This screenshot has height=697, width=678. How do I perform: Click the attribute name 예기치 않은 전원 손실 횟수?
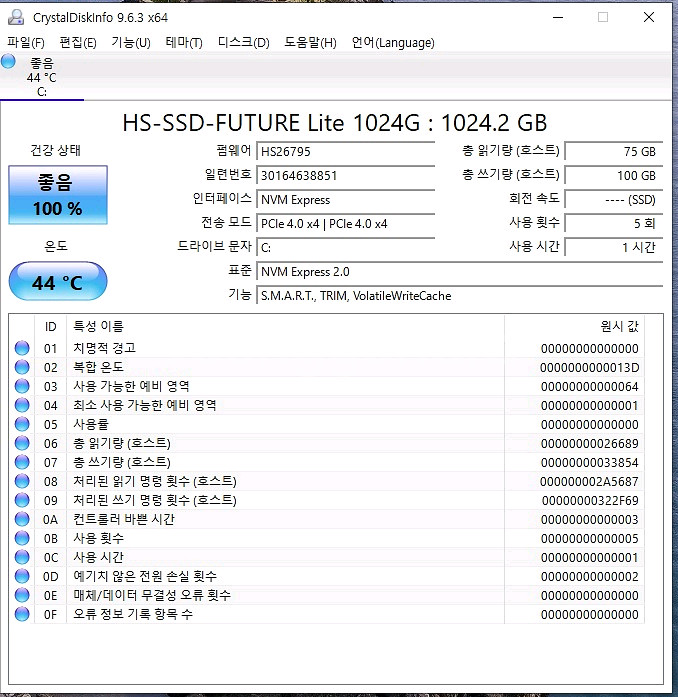145,576
